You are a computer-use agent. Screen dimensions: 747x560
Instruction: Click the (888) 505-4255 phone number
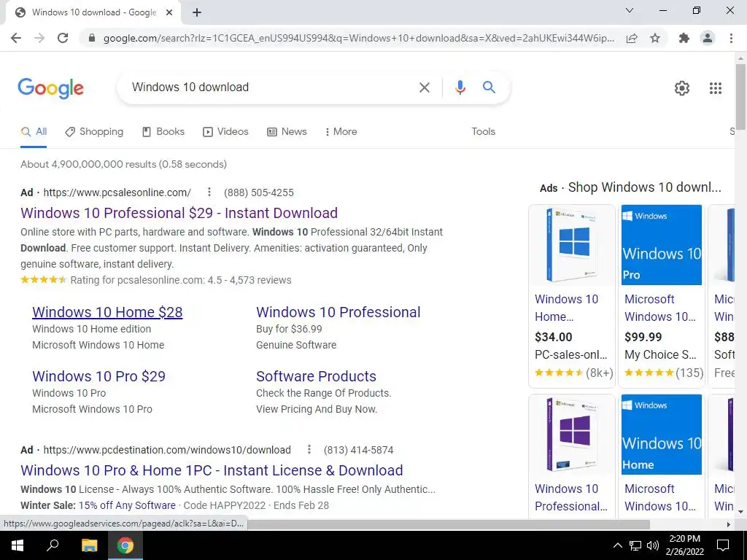(259, 192)
